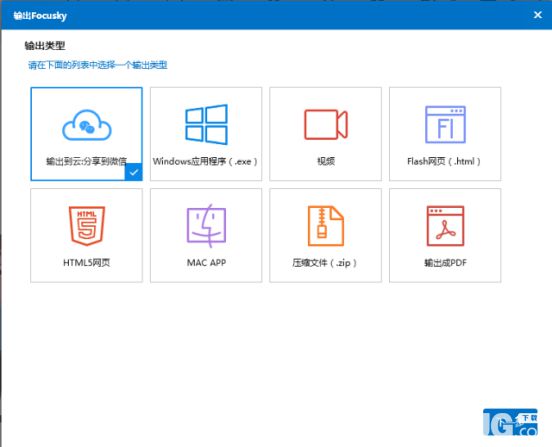Choose the Flash网页 (.html) label

444,162
